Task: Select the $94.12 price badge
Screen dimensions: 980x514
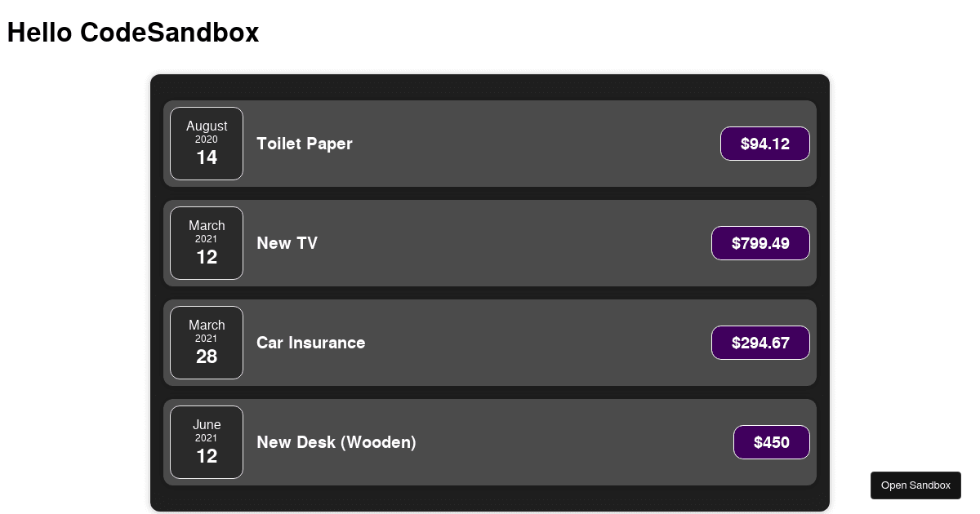Action: click(765, 144)
